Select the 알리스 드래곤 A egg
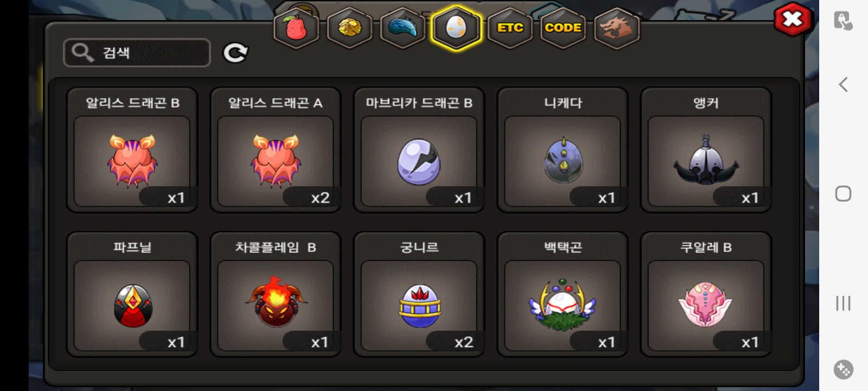 click(276, 150)
